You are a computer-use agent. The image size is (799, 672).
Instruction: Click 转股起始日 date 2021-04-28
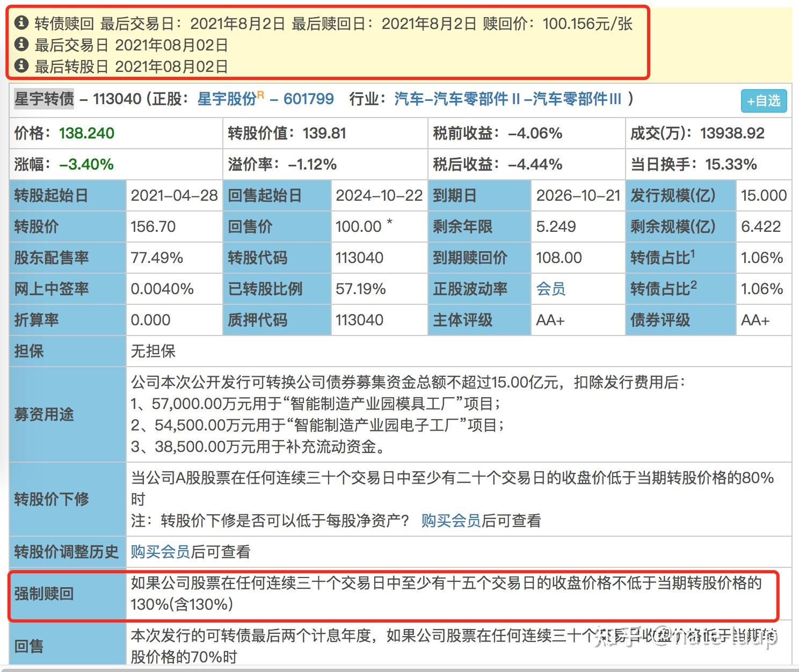174,195
